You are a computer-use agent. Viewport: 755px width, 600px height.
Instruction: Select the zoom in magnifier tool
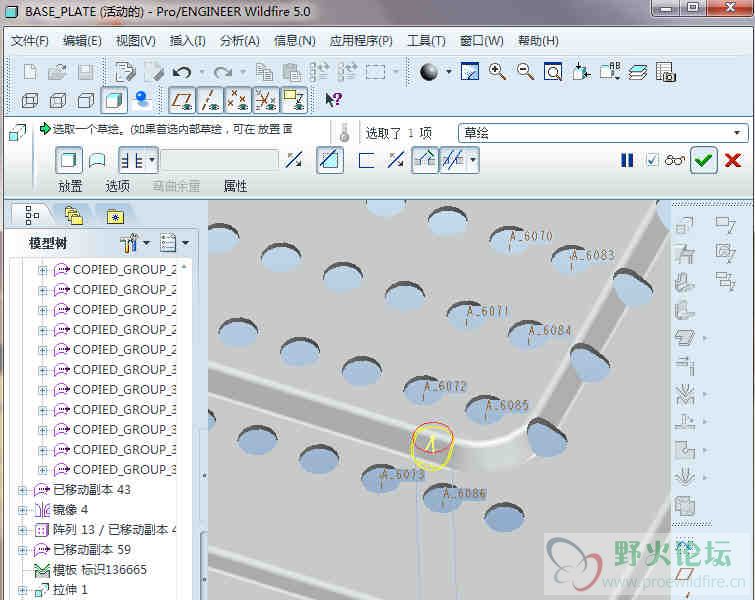[x=497, y=72]
